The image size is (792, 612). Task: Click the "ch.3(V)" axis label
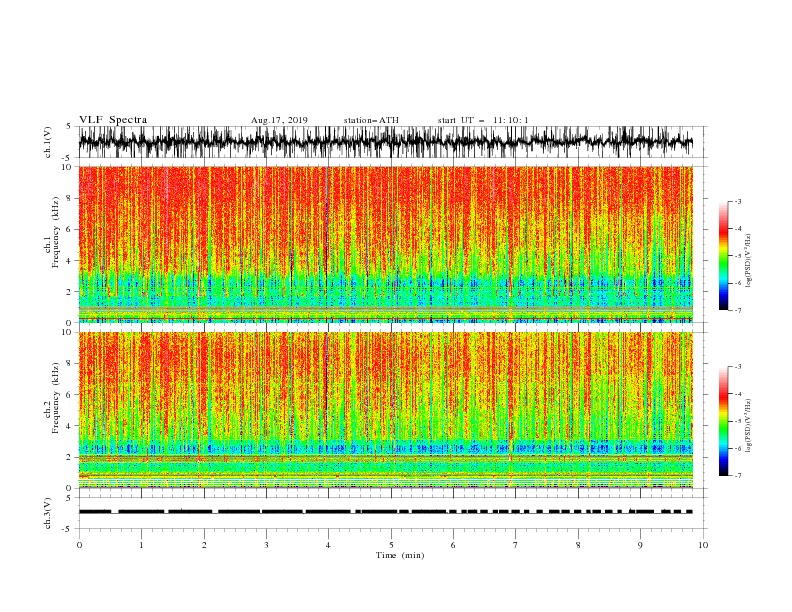click(48, 513)
